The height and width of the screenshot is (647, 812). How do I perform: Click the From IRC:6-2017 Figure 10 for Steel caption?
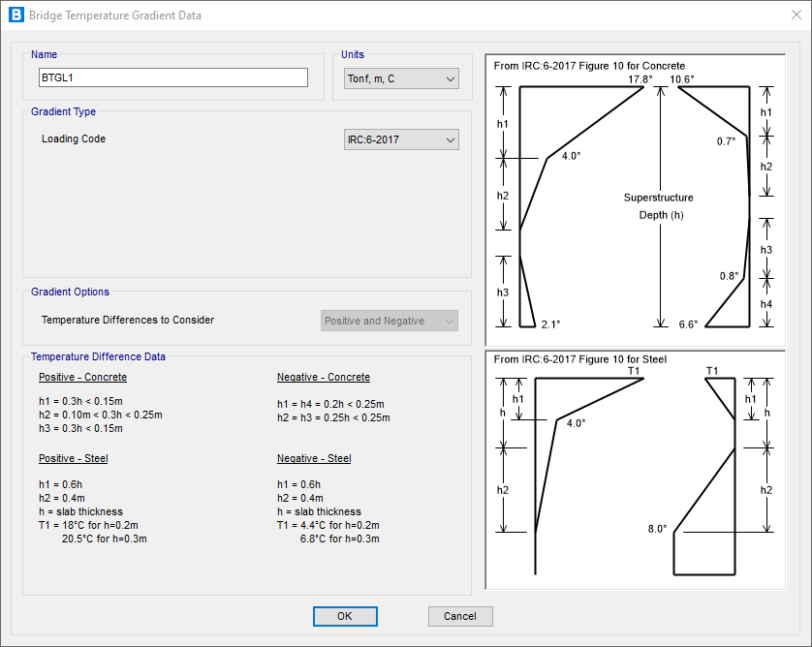[x=579, y=359]
